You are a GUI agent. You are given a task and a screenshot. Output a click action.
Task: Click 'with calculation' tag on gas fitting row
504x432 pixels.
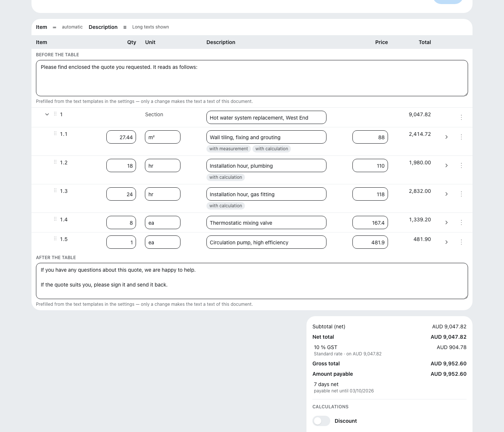click(x=226, y=206)
